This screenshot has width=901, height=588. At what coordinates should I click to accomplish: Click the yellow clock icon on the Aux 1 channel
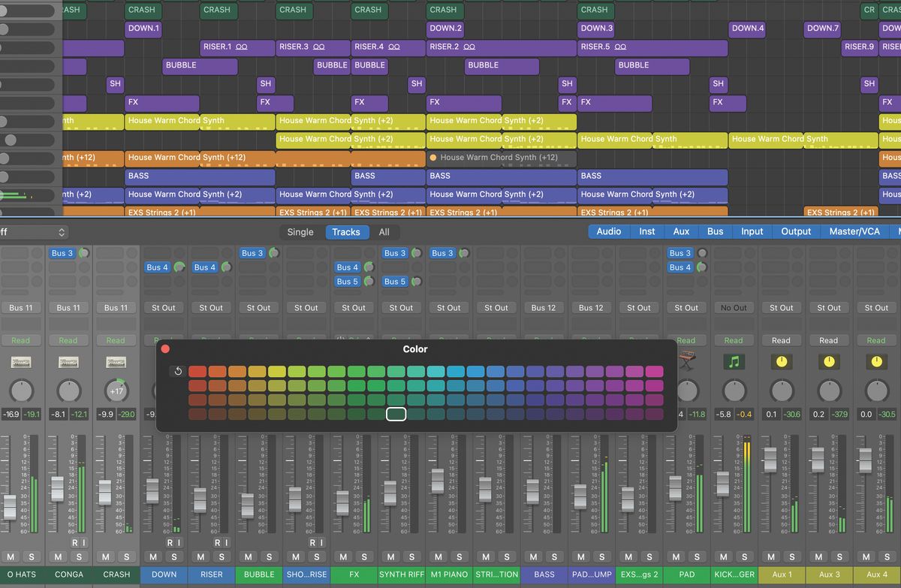point(782,362)
